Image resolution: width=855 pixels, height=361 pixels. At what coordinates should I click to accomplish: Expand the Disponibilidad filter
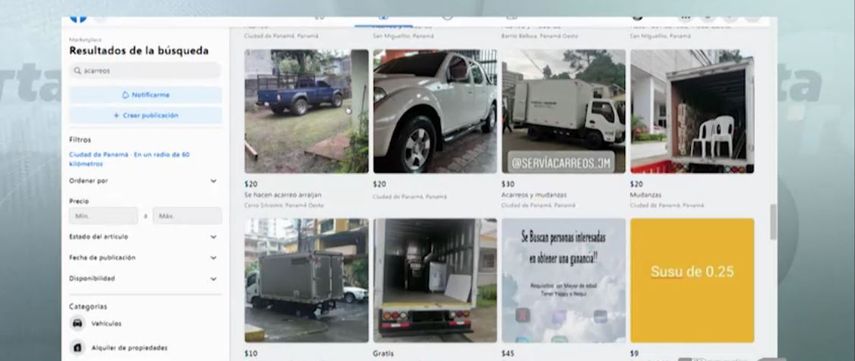coord(144,279)
